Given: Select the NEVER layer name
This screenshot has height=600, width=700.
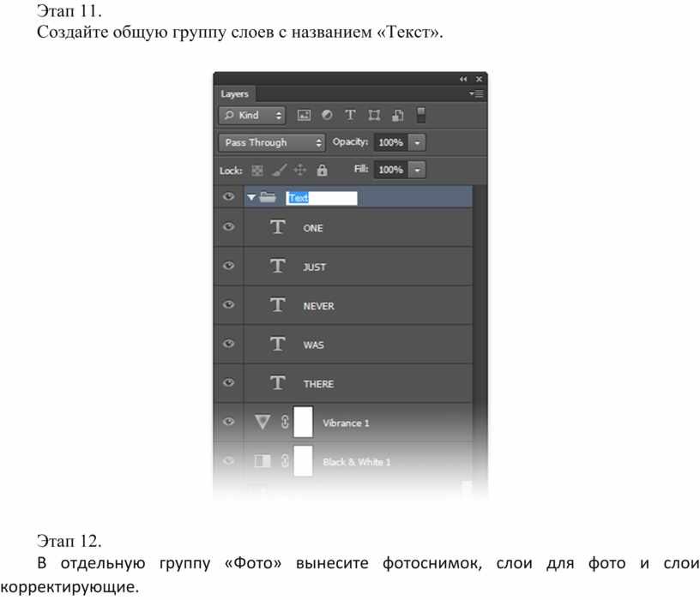Looking at the screenshot, I should click(319, 307).
